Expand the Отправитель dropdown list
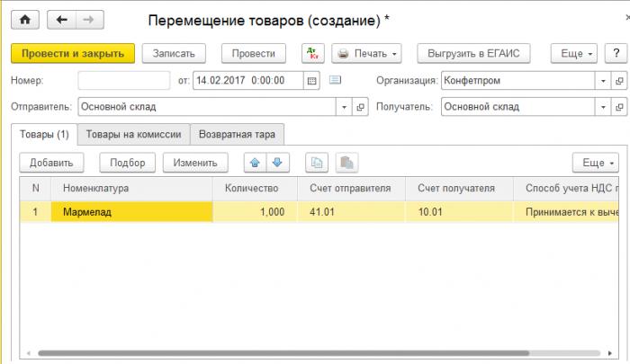Screen dimensions: 630x364 [x=344, y=107]
